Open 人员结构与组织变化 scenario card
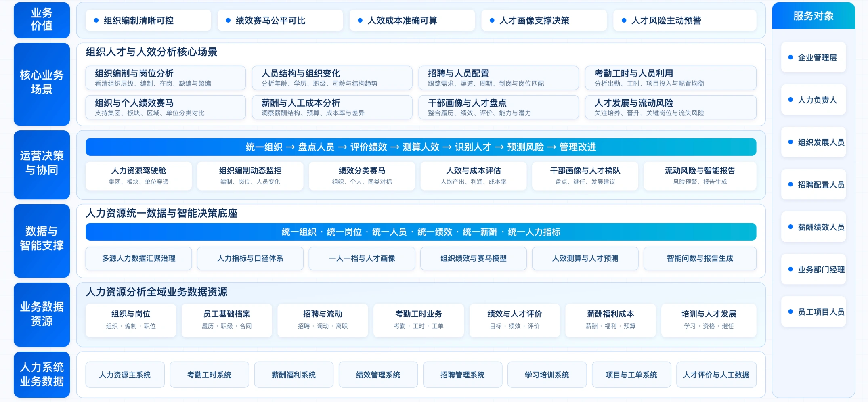The width and height of the screenshot is (868, 402). coord(332,78)
